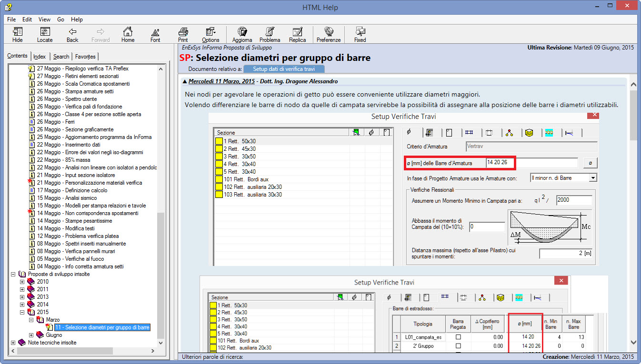Open '22 Maggio - Inserimento dati'

click(69, 145)
